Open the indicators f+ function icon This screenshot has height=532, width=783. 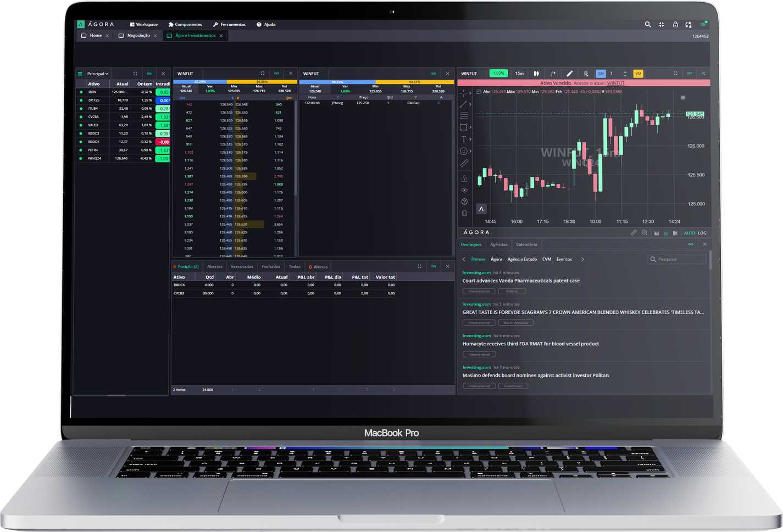coord(553,74)
